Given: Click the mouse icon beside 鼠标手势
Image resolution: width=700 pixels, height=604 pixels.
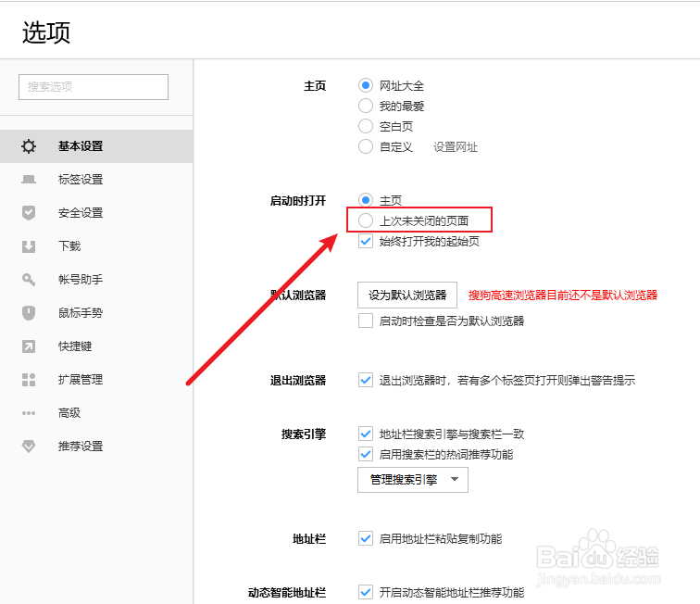Looking at the screenshot, I should 29,313.
